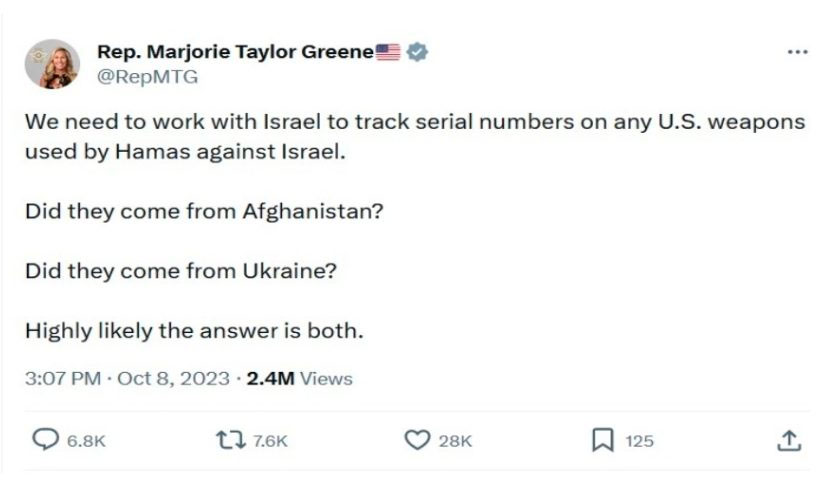Repost the tweet using the retweet icon

tap(229, 440)
